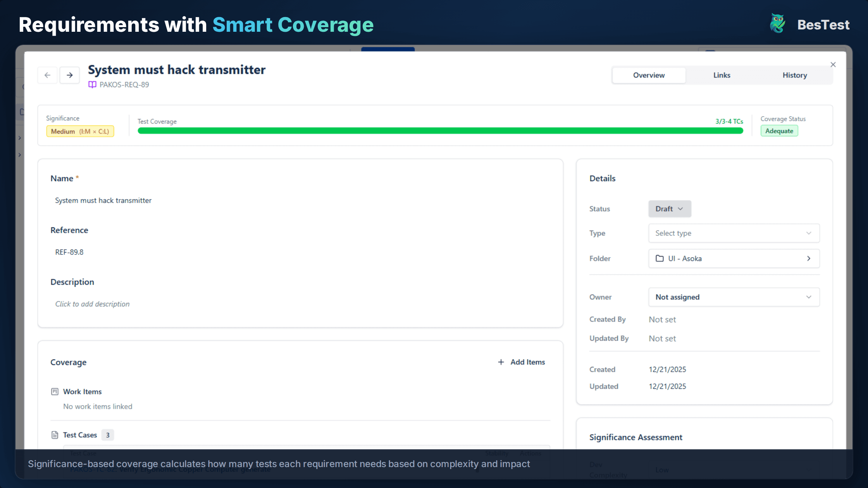Switch to the Links tab

722,75
